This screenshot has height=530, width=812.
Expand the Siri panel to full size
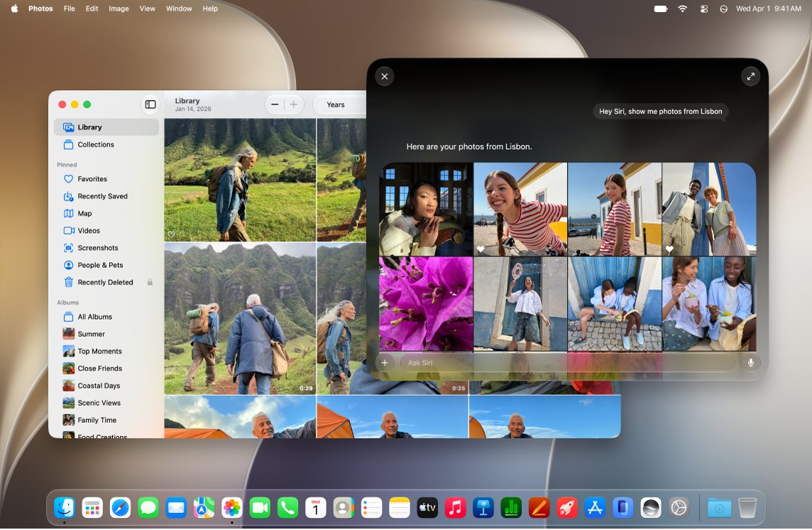[x=750, y=76]
